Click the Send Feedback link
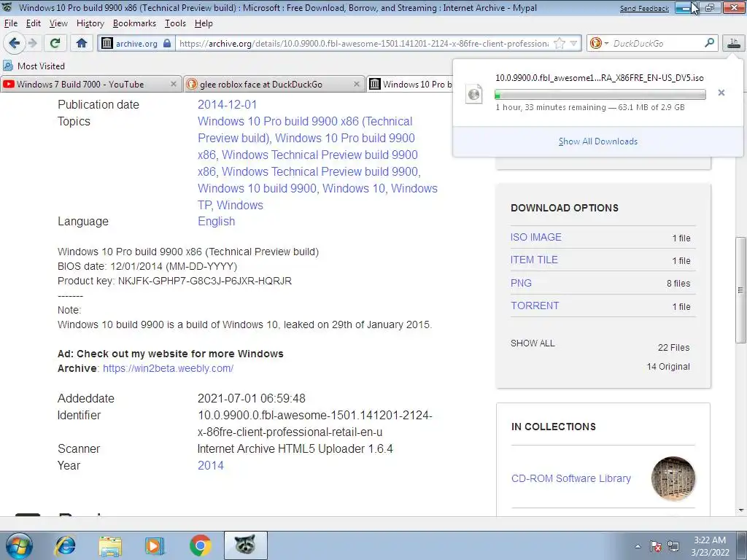Viewport: 747px width, 560px height. 644,9
